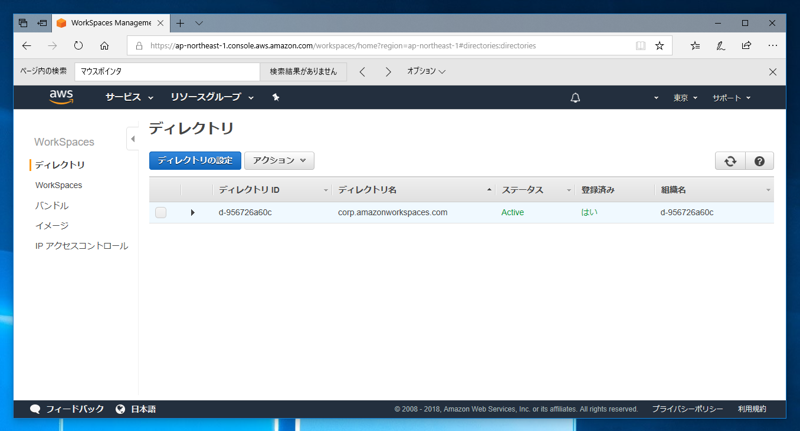Image resolution: width=800 pixels, height=431 pixels.
Task: Click the browser address bar URL
Action: pos(343,46)
